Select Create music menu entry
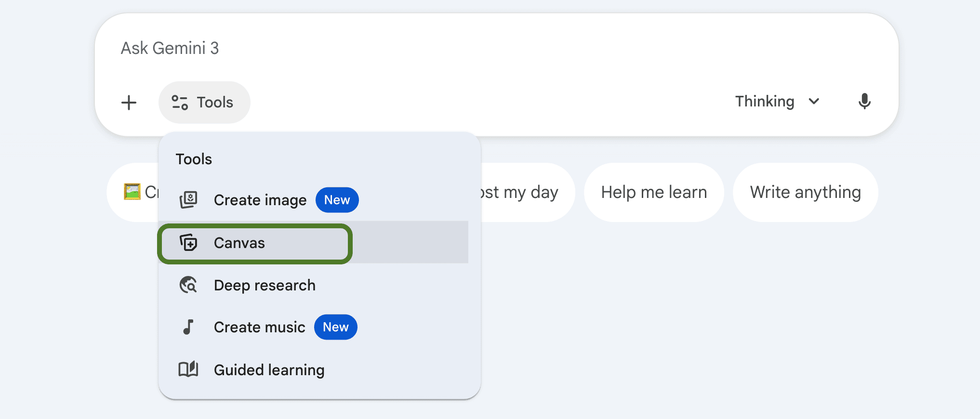Viewport: 980px width, 419px height. pyautogui.click(x=259, y=327)
